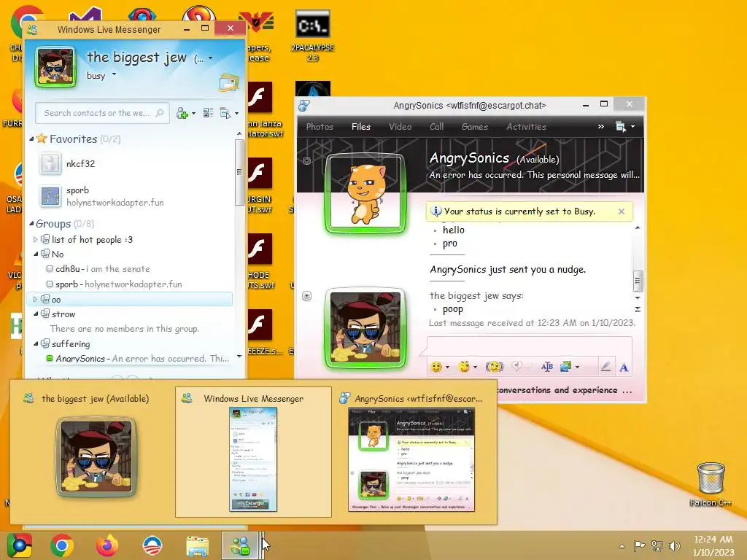Launch Firefox from the taskbar
Viewport: 747px width, 560px height.
[x=107, y=545]
